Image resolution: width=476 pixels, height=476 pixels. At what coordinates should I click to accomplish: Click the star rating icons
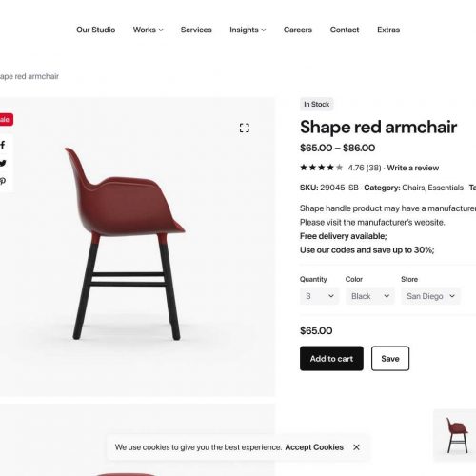(322, 168)
